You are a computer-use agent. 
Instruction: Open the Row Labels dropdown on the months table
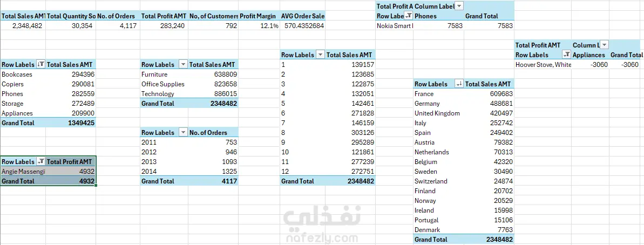click(x=320, y=55)
